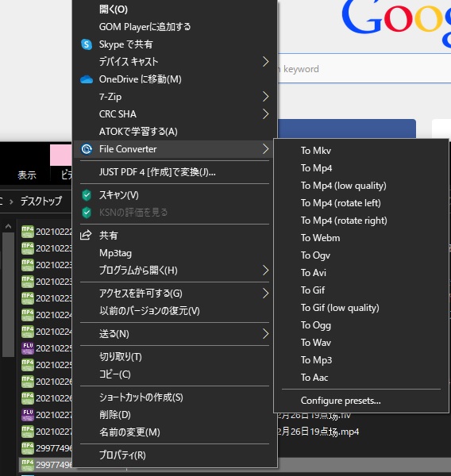Click the browser search keyword field
This screenshot has width=451, height=476.
click(x=364, y=68)
